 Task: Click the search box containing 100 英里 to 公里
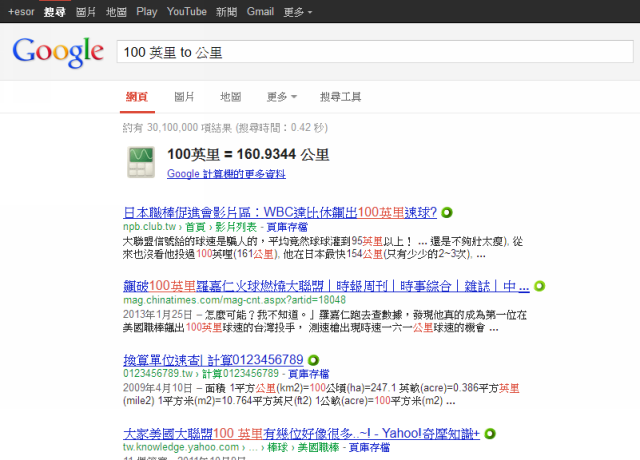pos(375,52)
